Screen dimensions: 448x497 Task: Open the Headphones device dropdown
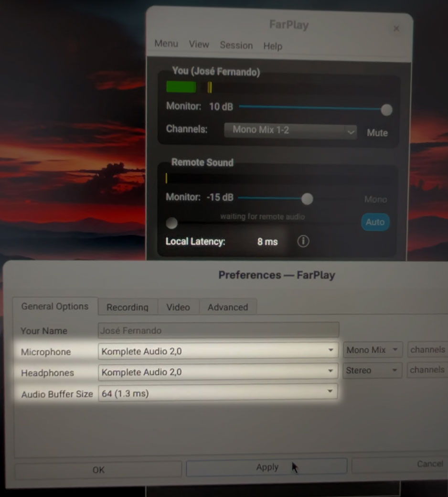(x=218, y=372)
